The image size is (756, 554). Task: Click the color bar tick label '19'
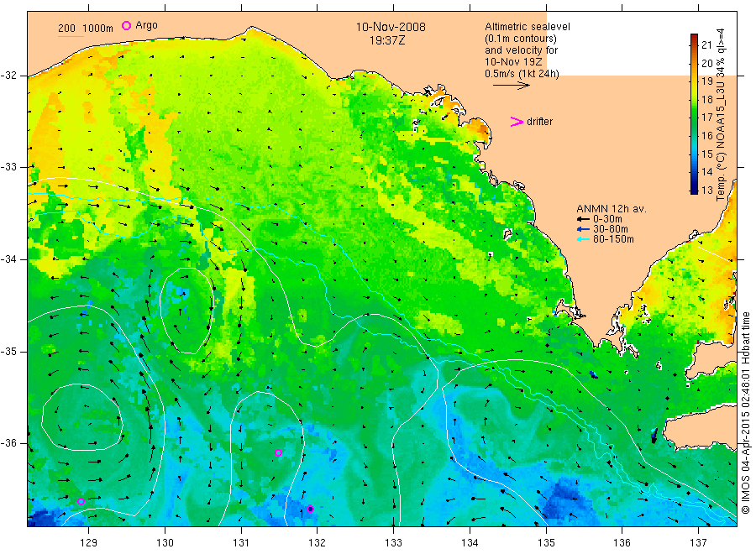(x=706, y=81)
